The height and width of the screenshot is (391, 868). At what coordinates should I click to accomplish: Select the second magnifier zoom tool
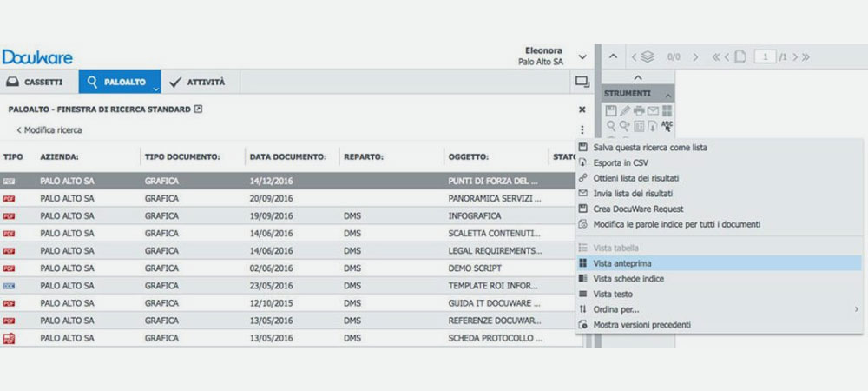624,126
